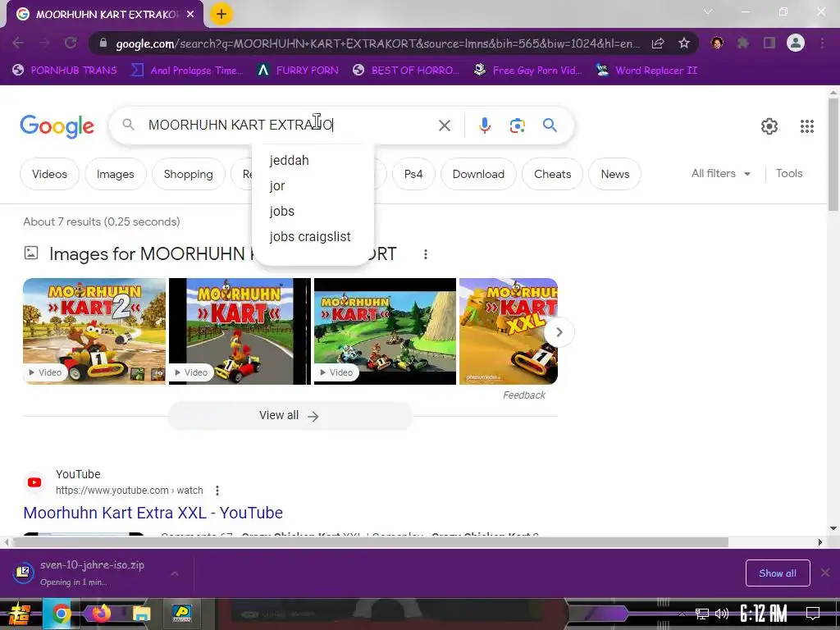Open the Google apps grid
840x630 pixels.
pos(807,126)
